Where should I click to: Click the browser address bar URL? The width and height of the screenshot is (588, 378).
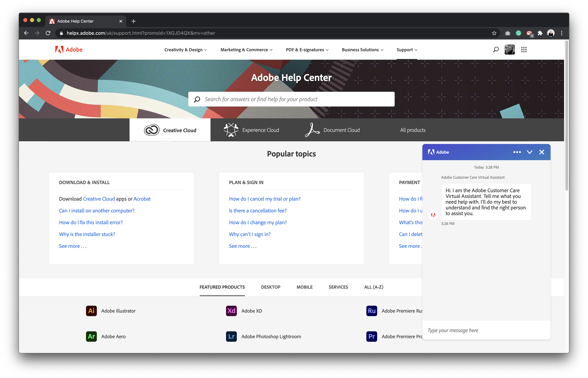click(x=141, y=33)
